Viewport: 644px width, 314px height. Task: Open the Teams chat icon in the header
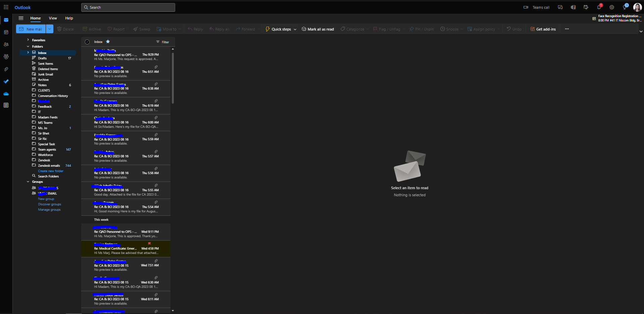coord(560,7)
